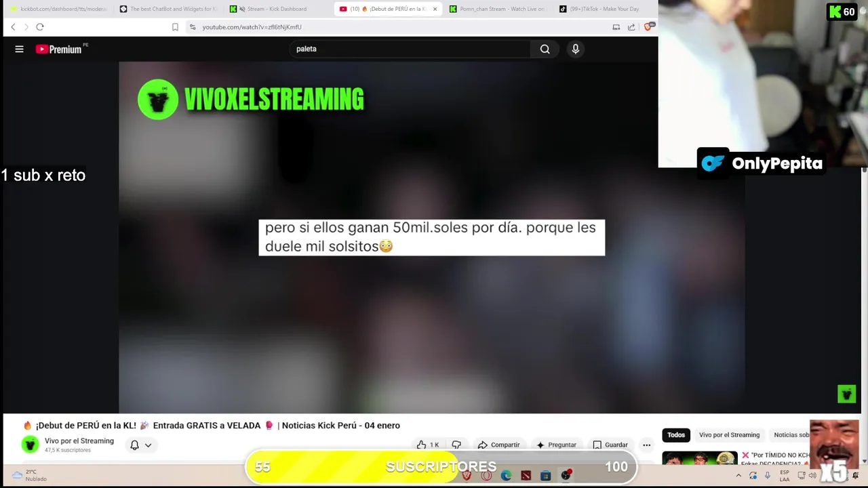Bookmark this page in the address bar
868x488 pixels.
click(x=175, y=27)
